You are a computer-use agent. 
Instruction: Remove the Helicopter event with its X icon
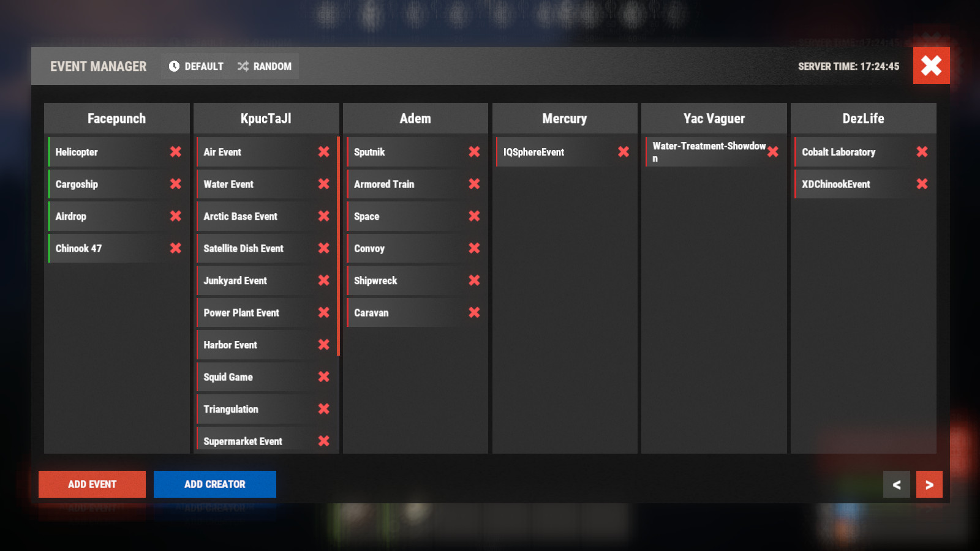coord(175,152)
